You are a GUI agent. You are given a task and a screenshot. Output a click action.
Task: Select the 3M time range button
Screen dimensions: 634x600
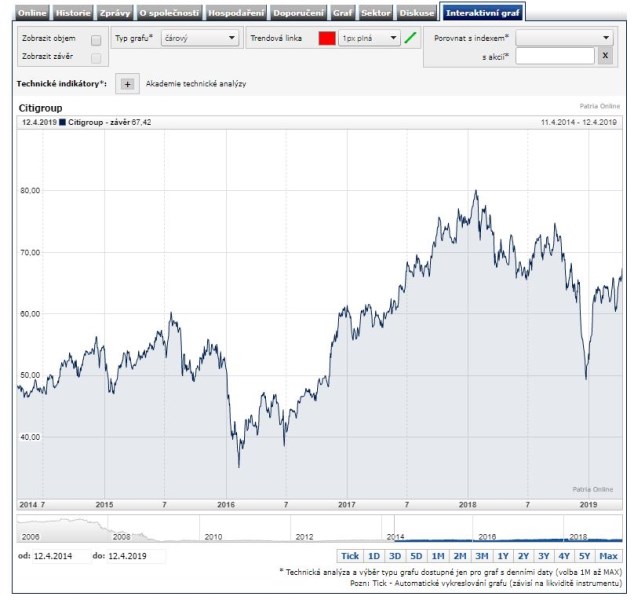pyautogui.click(x=481, y=556)
